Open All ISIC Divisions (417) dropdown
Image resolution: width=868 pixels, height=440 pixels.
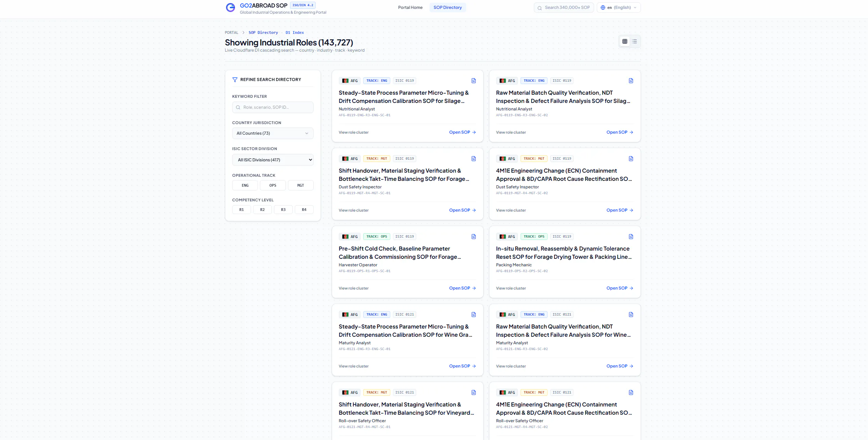pos(273,160)
